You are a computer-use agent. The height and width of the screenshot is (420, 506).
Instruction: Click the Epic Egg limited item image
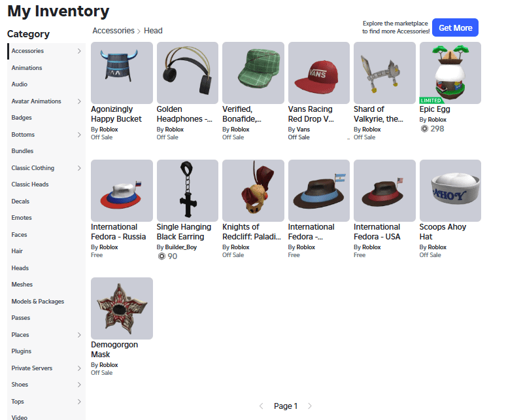pos(450,73)
